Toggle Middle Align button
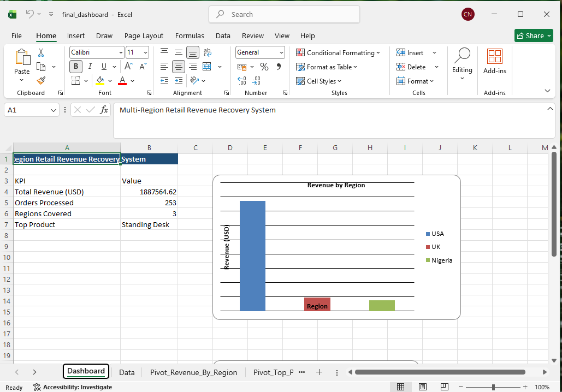 (x=179, y=52)
